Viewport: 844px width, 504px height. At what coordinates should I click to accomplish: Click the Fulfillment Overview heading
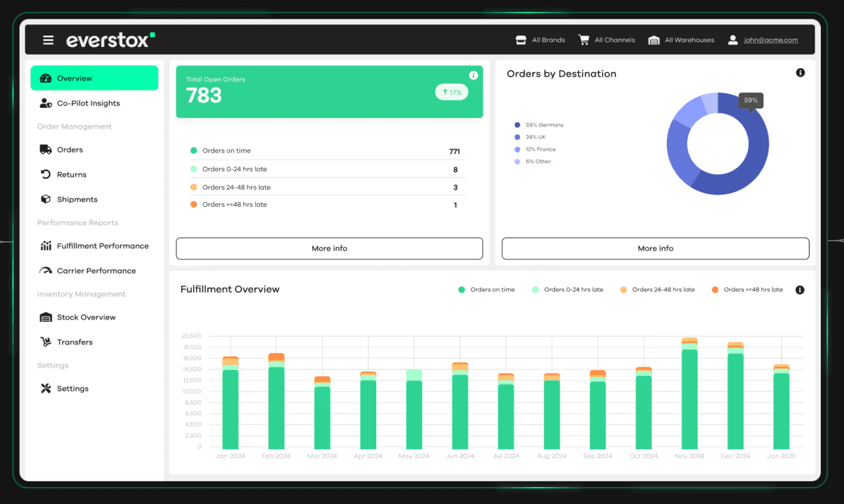tap(230, 289)
